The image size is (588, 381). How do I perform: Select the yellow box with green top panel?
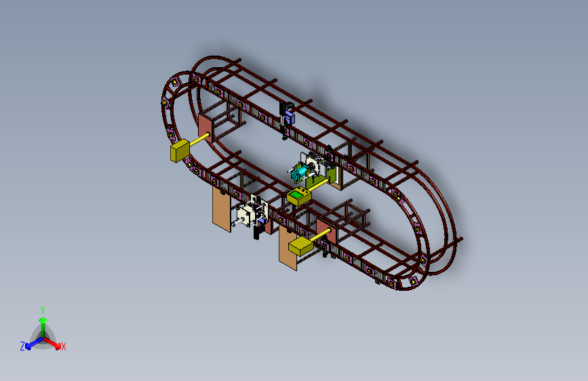click(x=299, y=197)
